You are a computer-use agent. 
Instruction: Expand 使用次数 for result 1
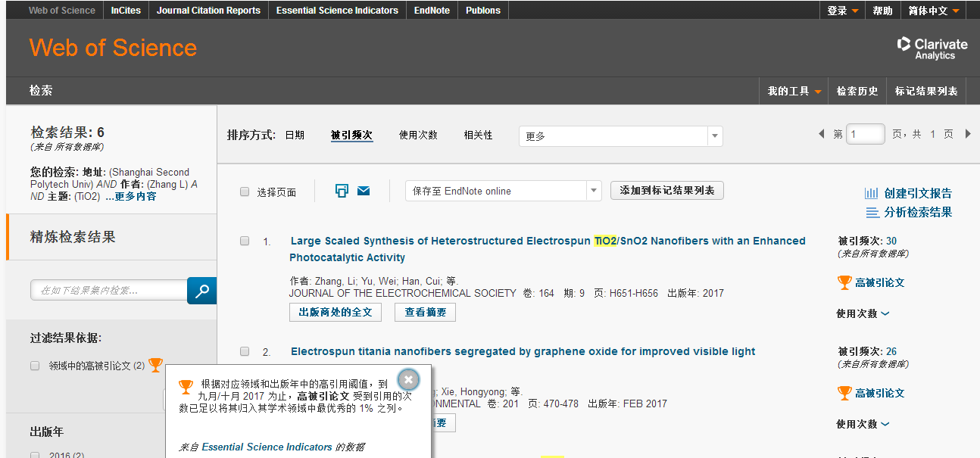[863, 313]
